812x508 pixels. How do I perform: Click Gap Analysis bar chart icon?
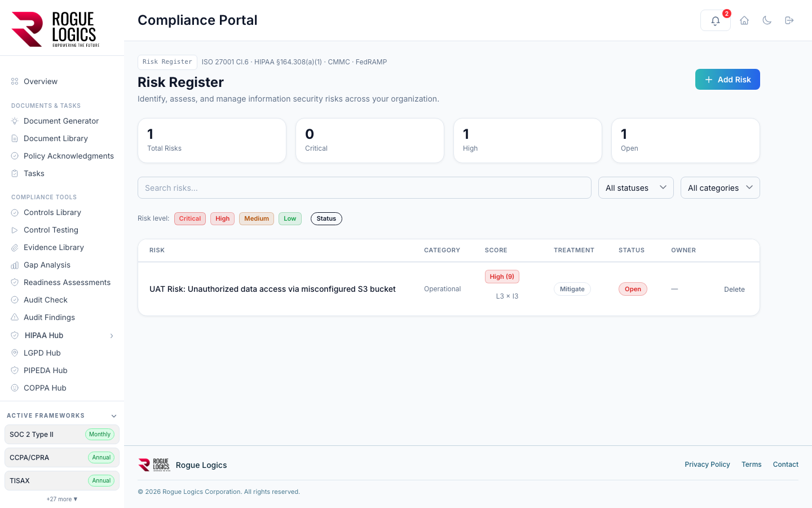[x=15, y=265]
